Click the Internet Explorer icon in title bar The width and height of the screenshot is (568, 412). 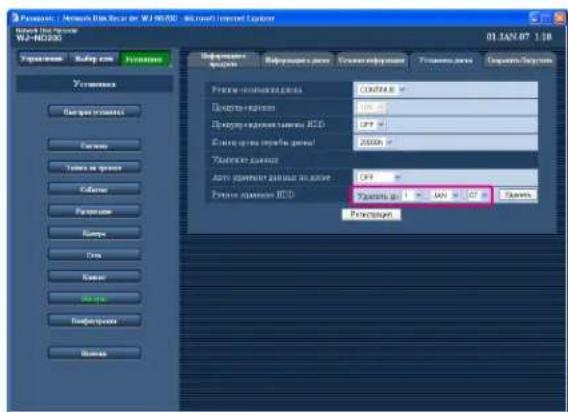15,18
